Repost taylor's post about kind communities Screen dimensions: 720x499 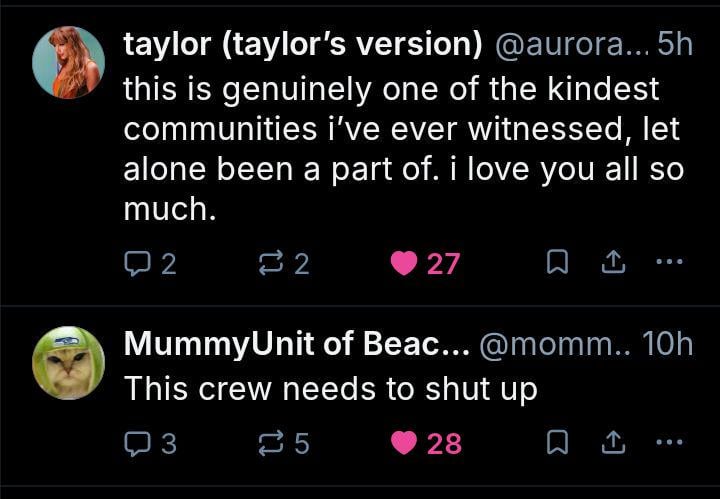point(270,263)
